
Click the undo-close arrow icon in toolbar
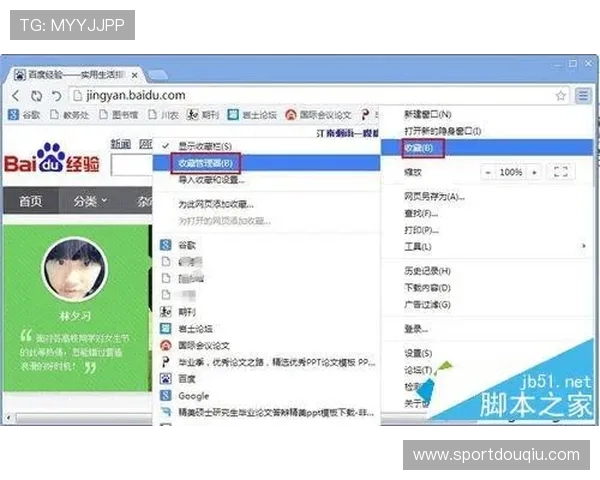56,95
